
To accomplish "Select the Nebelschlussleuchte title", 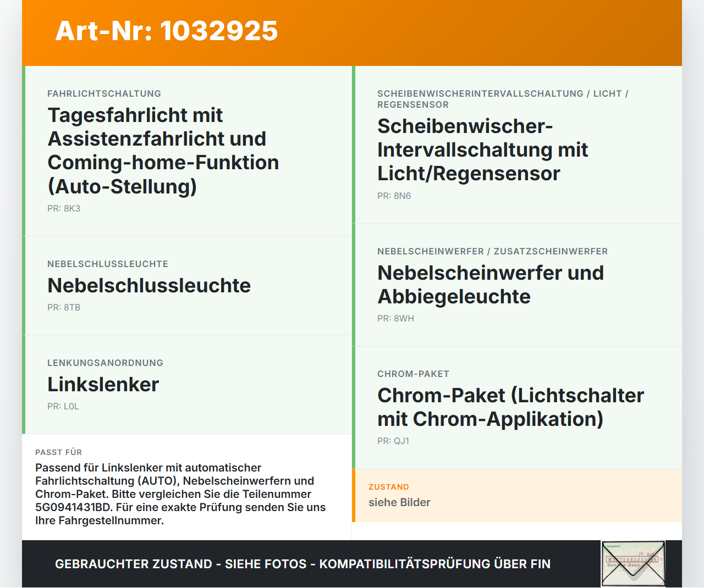I will coord(149,285).
